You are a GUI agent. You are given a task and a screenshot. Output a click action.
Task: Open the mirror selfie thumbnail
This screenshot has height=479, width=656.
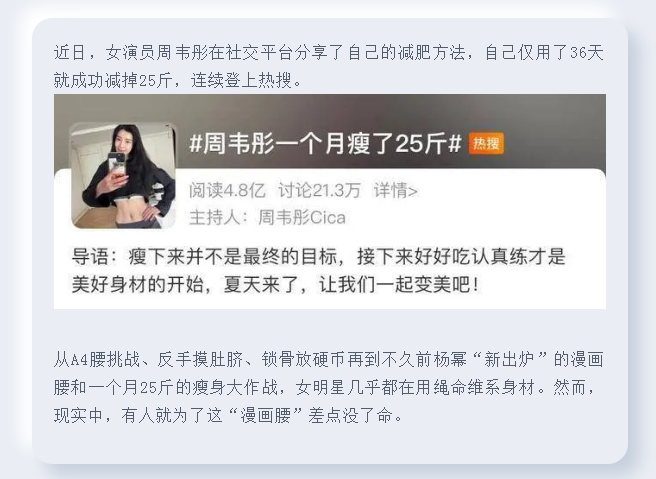point(123,176)
